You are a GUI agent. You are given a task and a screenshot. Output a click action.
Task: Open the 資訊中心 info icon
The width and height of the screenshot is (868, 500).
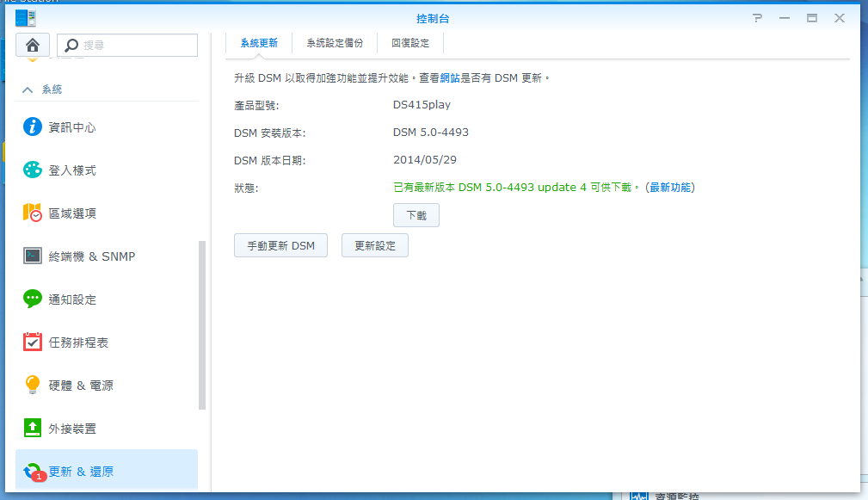coord(32,127)
